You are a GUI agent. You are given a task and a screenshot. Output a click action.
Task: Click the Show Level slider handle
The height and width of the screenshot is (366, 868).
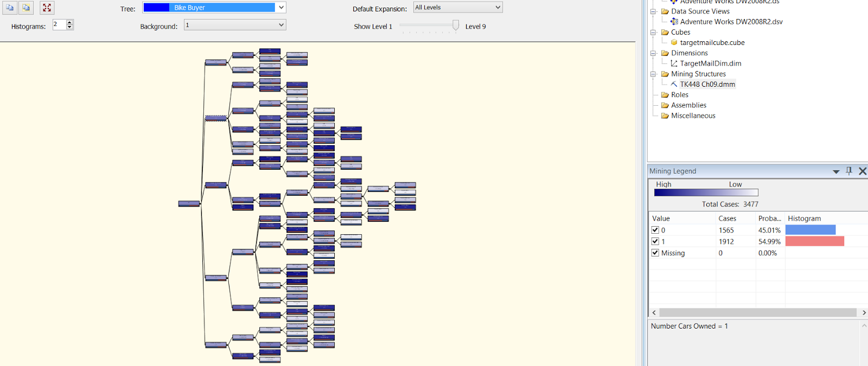(x=456, y=25)
